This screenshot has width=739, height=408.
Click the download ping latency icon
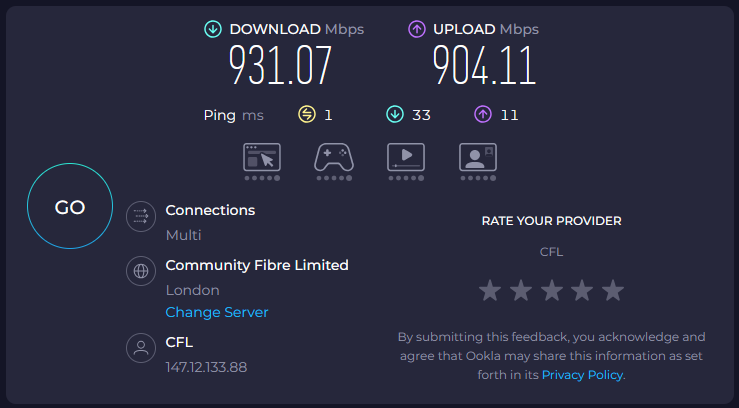click(395, 115)
